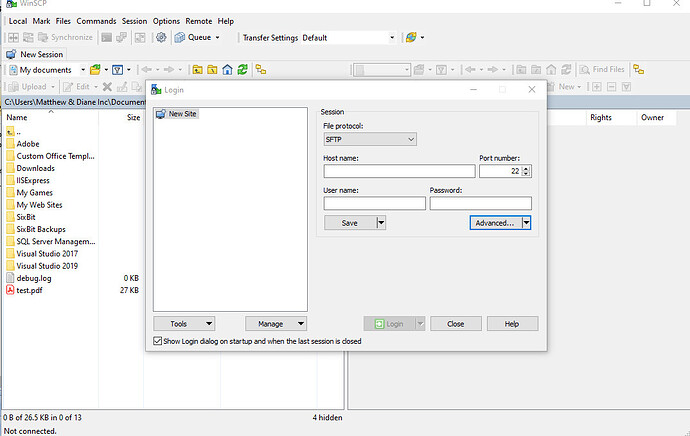Click the local panel filter icon

(x=117, y=70)
